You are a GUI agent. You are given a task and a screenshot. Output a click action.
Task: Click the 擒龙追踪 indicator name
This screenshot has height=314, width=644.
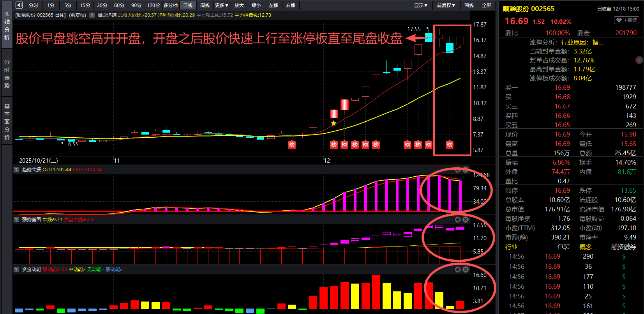[107, 15]
